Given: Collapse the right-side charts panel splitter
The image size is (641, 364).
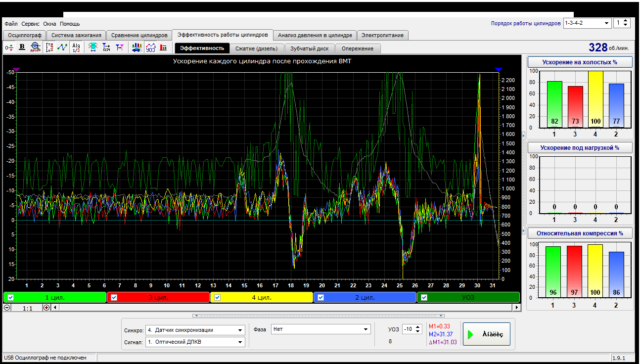Looking at the screenshot, I should coord(524,183).
